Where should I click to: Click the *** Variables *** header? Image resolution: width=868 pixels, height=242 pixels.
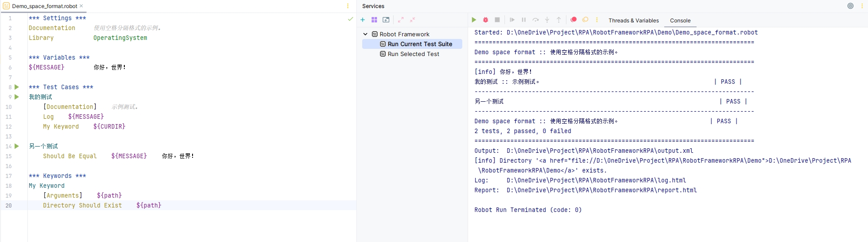tap(59, 57)
